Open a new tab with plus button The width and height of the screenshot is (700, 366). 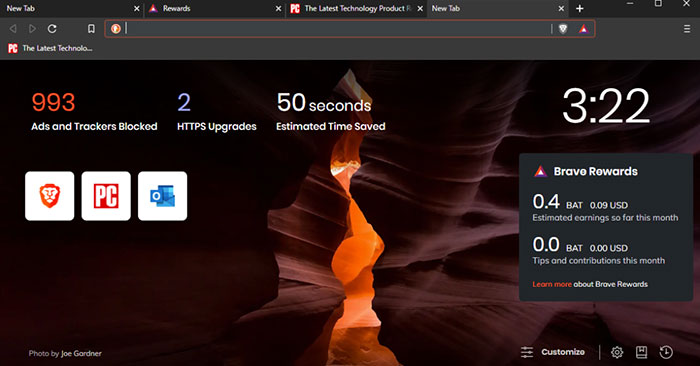click(x=579, y=8)
